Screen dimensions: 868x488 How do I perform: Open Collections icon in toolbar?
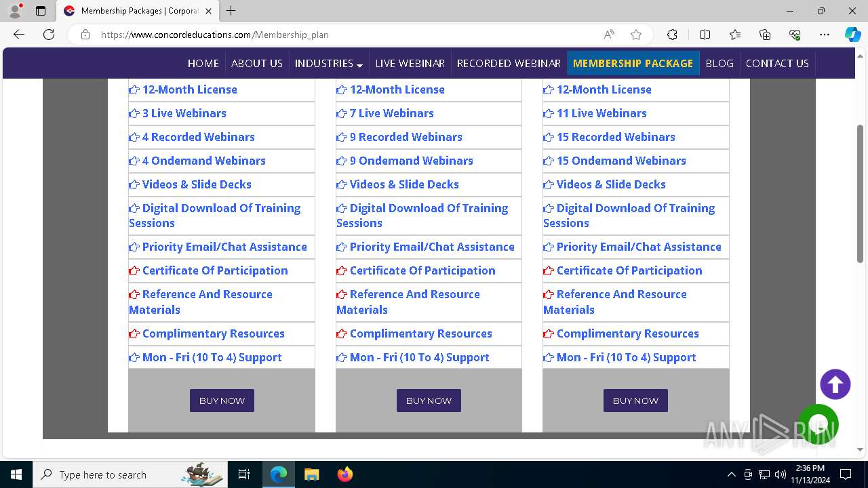[x=765, y=35]
